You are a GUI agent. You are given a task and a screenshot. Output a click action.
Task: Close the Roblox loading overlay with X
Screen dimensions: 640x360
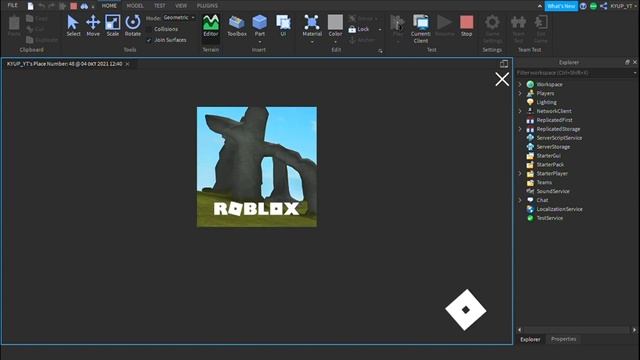502,79
